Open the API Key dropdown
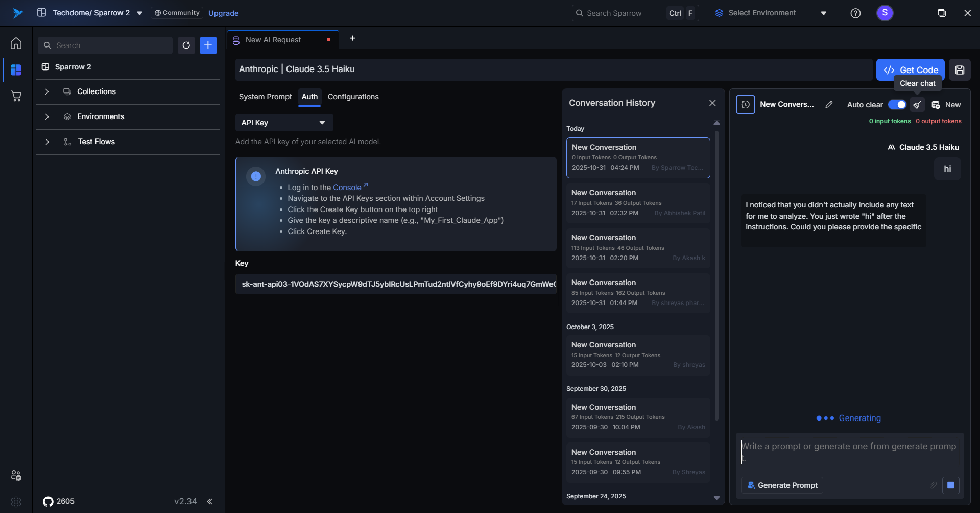 [x=284, y=123]
